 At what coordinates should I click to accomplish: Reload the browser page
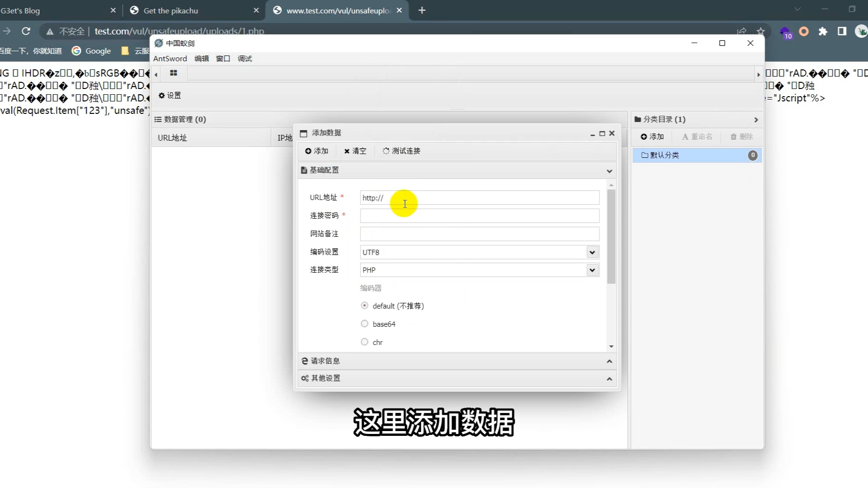(26, 31)
